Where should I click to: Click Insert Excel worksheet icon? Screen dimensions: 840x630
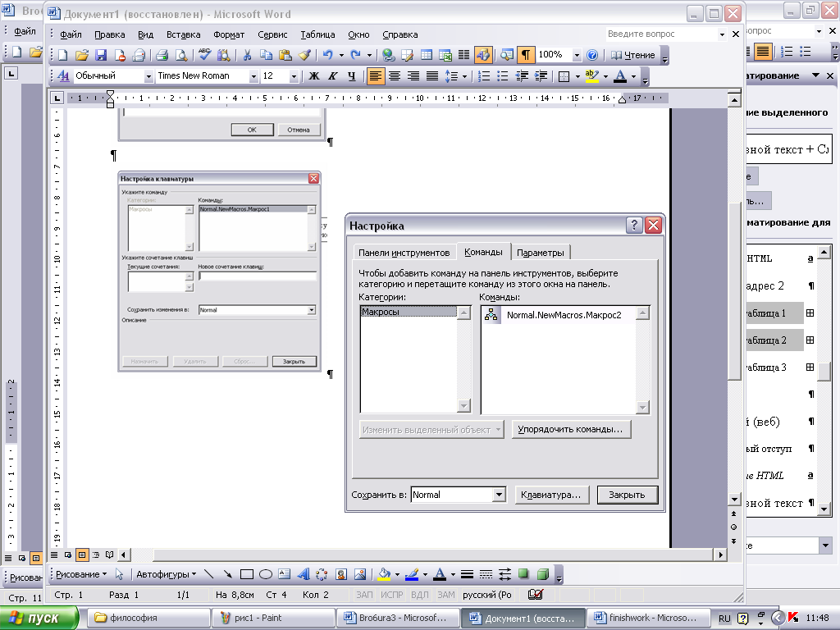pos(445,55)
